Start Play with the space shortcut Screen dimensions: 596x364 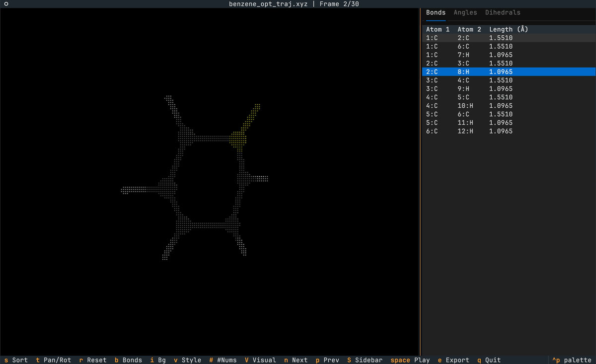(410, 360)
